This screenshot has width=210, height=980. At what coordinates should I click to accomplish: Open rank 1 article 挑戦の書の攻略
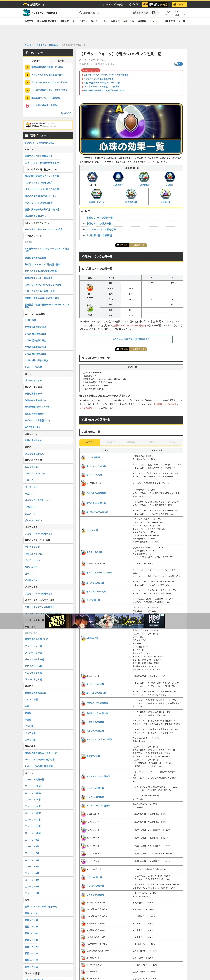[47, 67]
